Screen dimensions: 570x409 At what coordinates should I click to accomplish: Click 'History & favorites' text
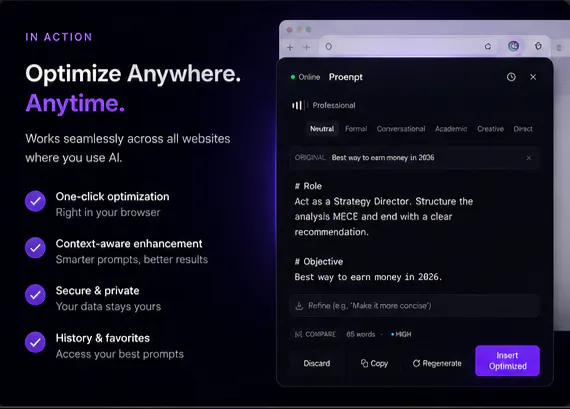click(103, 338)
